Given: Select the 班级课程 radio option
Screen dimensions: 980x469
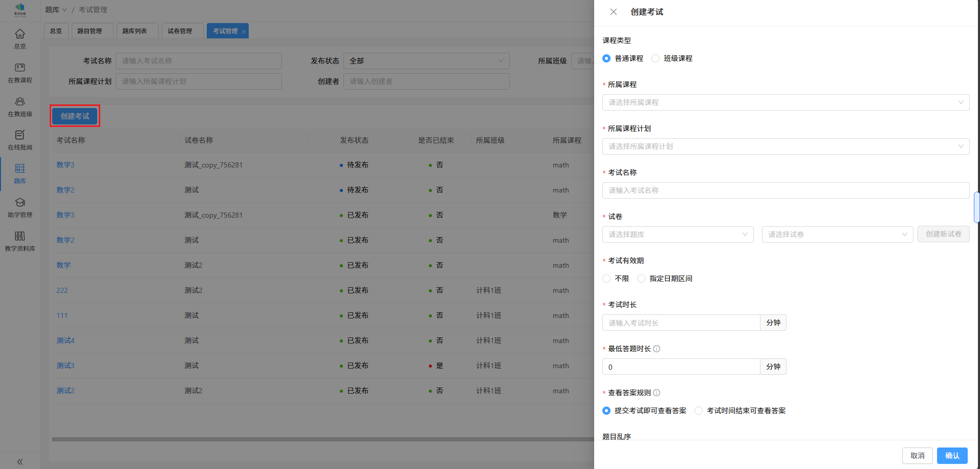Looking at the screenshot, I should click(656, 58).
